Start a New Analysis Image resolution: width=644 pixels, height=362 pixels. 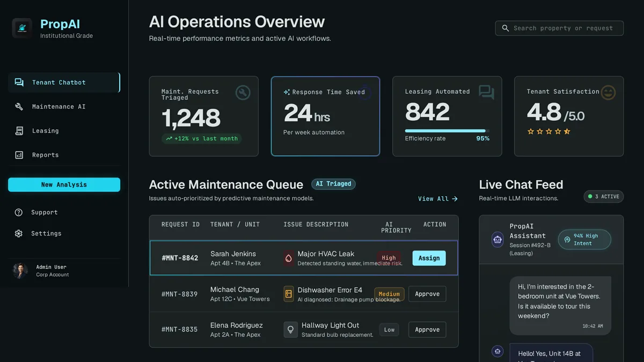pos(64,184)
